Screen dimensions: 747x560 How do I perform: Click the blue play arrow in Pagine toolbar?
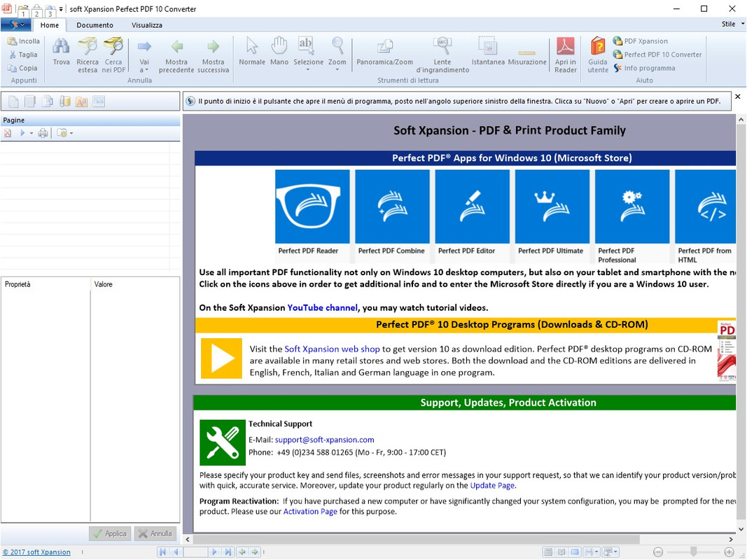[x=22, y=133]
